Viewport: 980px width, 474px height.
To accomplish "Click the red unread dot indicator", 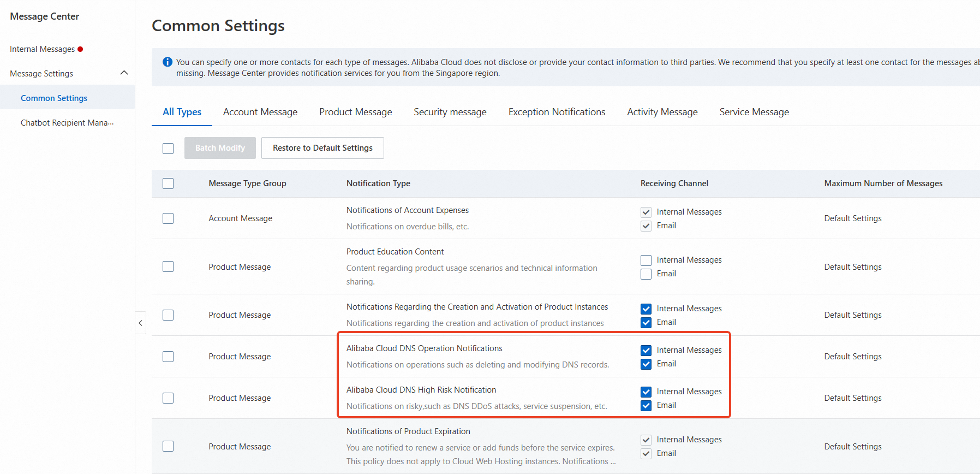I will pos(80,49).
